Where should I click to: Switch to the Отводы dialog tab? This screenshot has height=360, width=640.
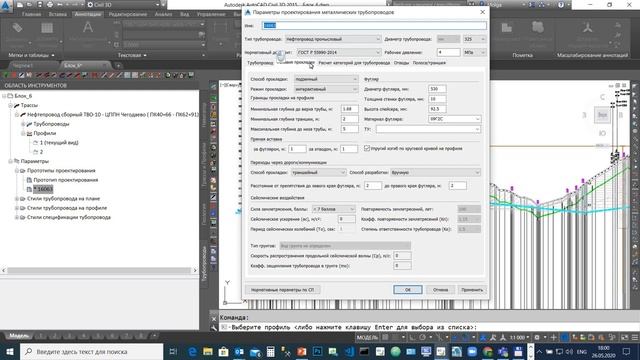click(401, 63)
